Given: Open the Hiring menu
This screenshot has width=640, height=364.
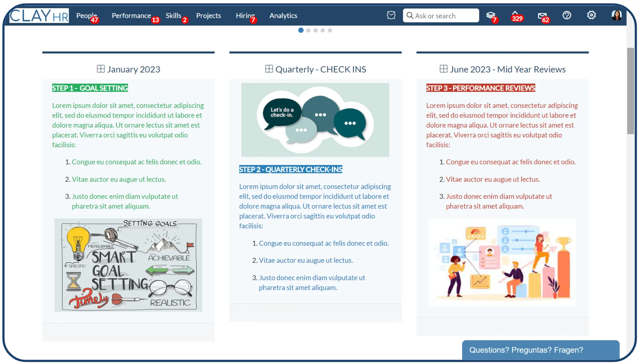Looking at the screenshot, I should pyautogui.click(x=245, y=16).
